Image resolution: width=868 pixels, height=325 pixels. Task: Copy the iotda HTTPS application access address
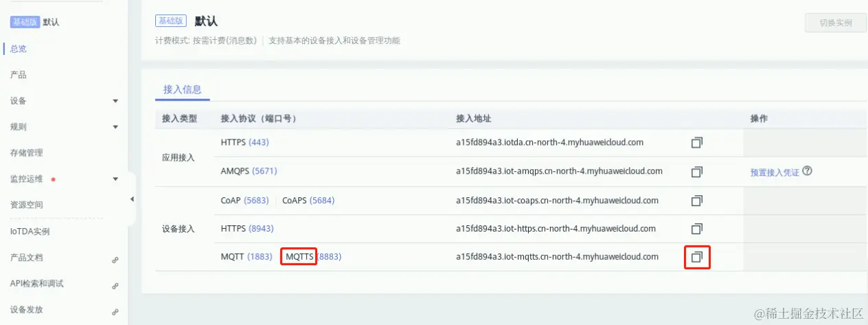coord(697,143)
